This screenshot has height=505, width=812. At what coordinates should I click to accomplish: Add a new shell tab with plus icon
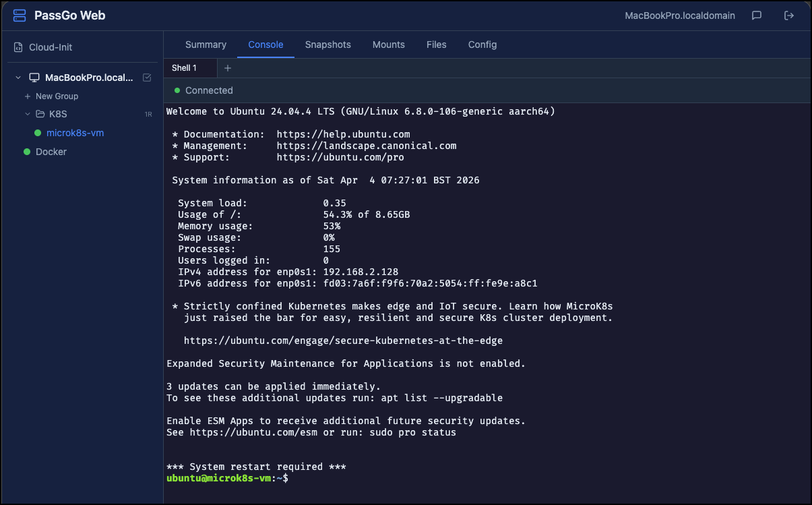228,68
